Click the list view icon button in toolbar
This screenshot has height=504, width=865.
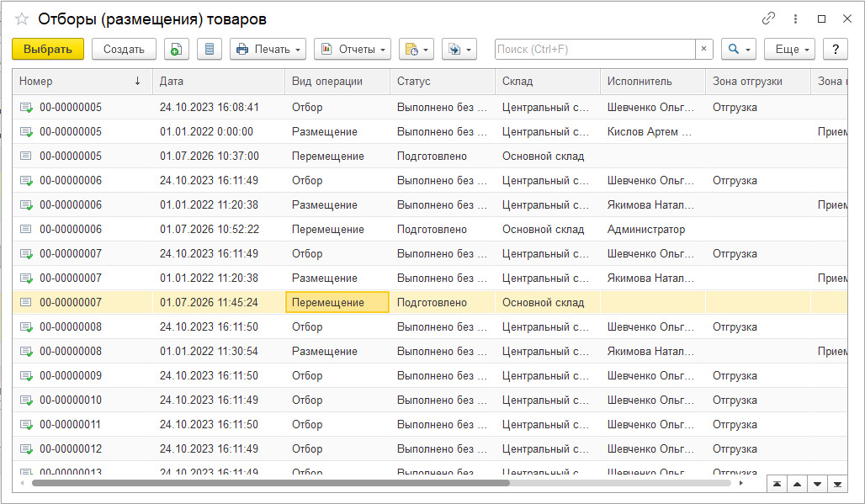coord(209,49)
